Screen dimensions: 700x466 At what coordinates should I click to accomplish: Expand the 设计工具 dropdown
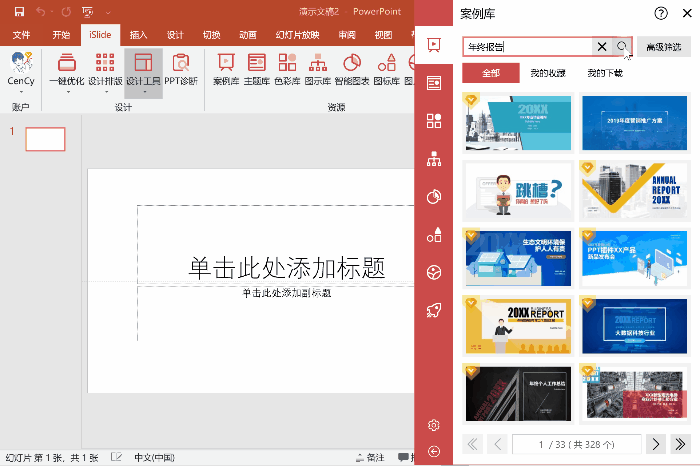(143, 92)
